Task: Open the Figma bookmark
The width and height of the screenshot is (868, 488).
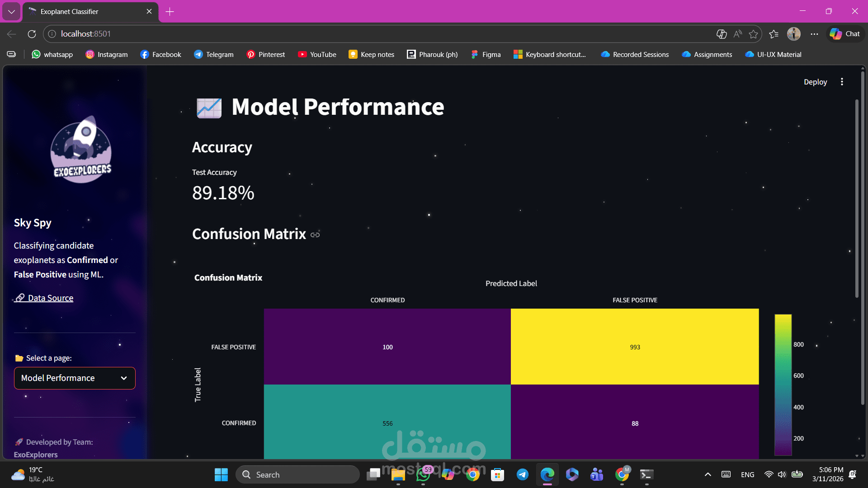Action: pyautogui.click(x=486, y=55)
